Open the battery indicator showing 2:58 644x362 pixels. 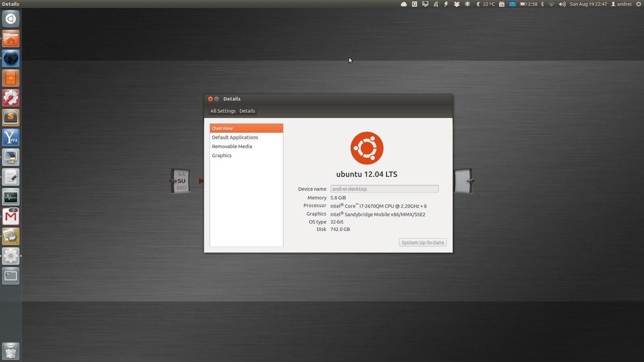point(528,4)
